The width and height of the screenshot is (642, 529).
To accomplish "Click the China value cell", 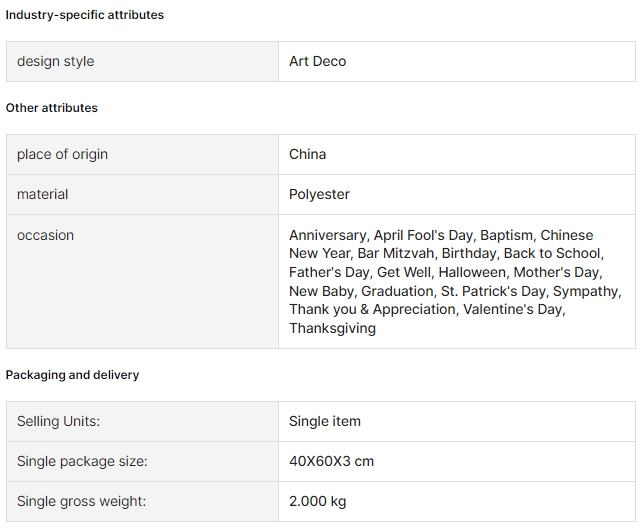I will pos(457,154).
